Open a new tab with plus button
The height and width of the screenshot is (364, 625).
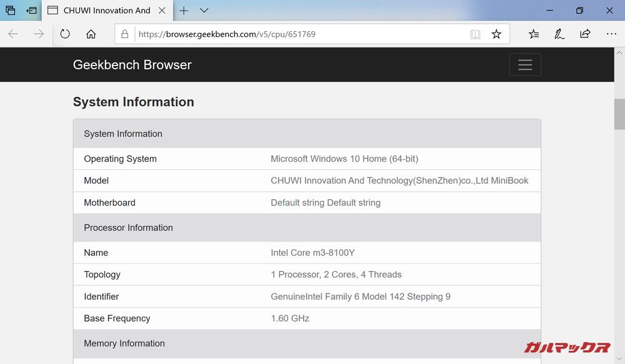click(x=184, y=11)
